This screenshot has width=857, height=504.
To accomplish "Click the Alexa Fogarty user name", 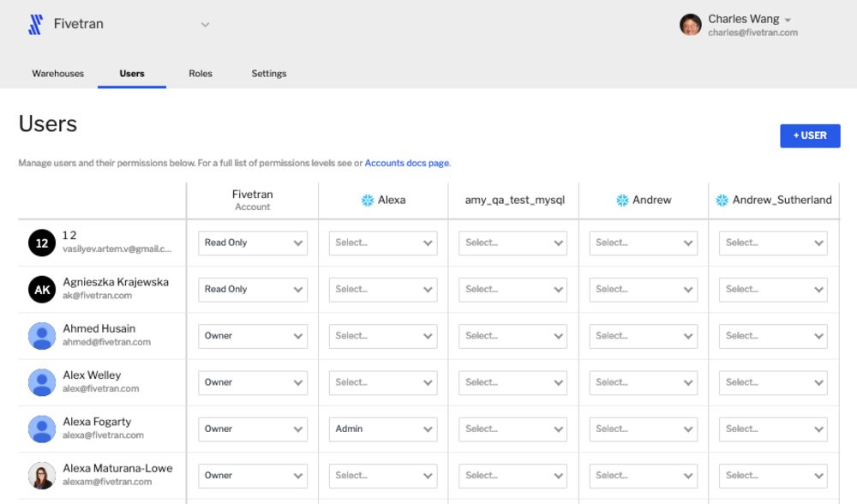I will (97, 422).
